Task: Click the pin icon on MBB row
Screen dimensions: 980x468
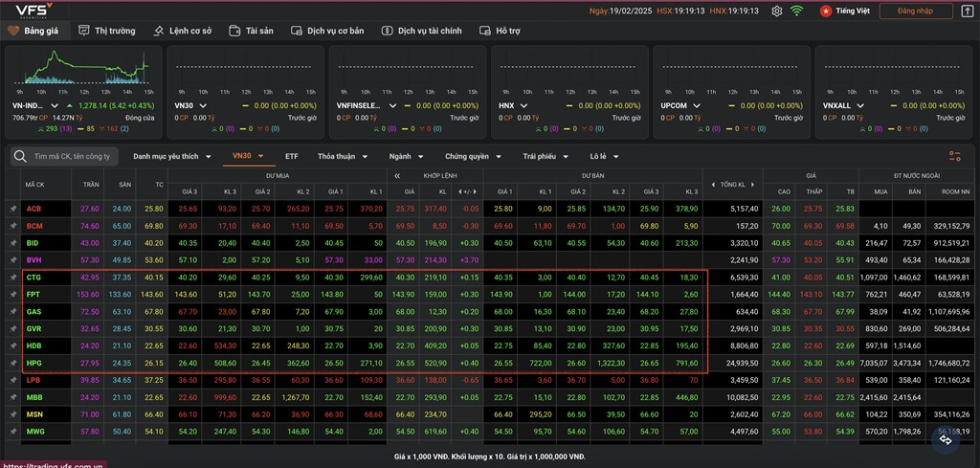Action: pos(12,397)
